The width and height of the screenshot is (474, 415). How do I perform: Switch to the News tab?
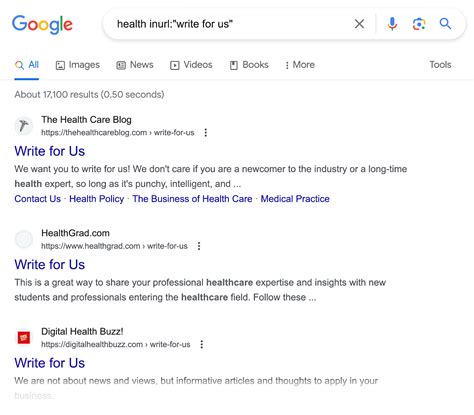pos(135,65)
